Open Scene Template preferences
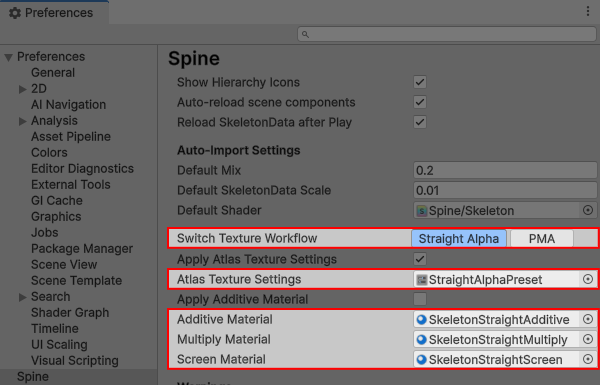Viewport: 600px width, 385px height. [76, 281]
